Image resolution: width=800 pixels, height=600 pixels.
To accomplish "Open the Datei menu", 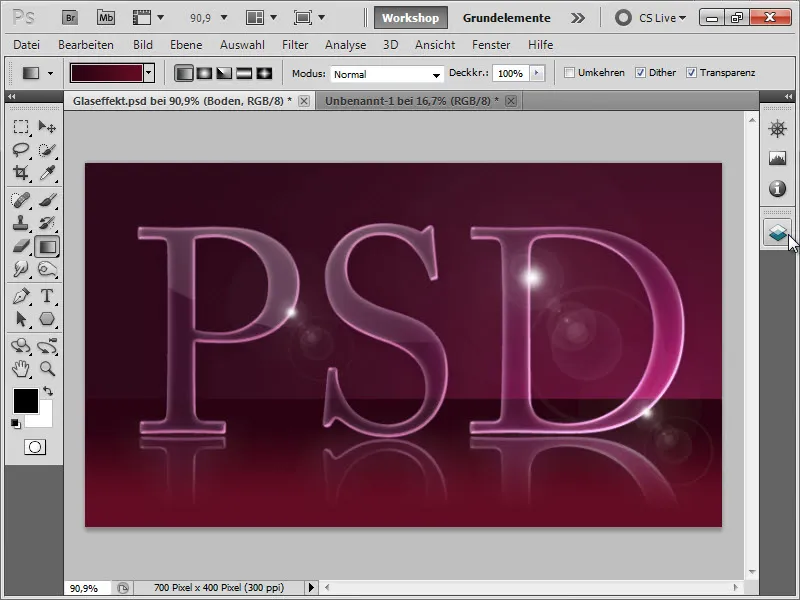I will [27, 45].
